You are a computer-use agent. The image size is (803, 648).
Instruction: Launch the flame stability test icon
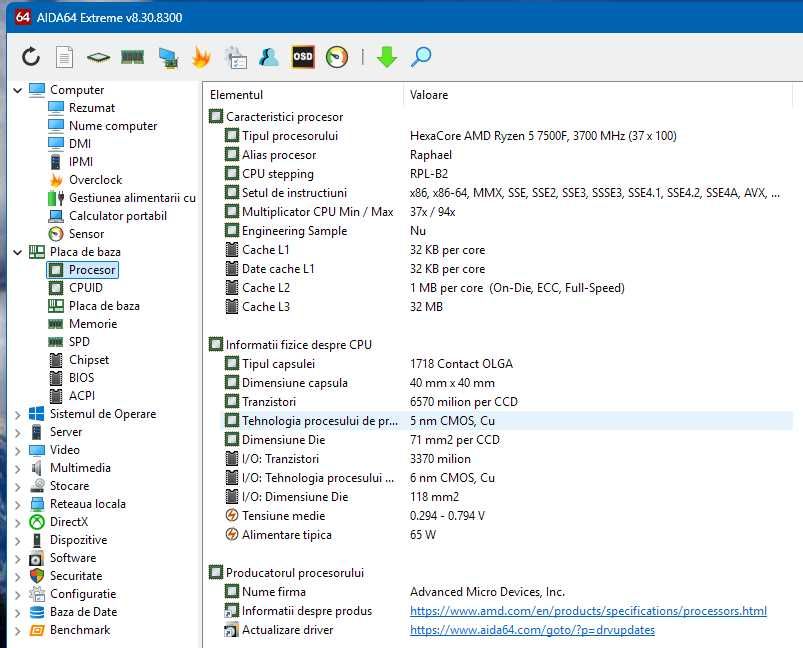point(201,57)
